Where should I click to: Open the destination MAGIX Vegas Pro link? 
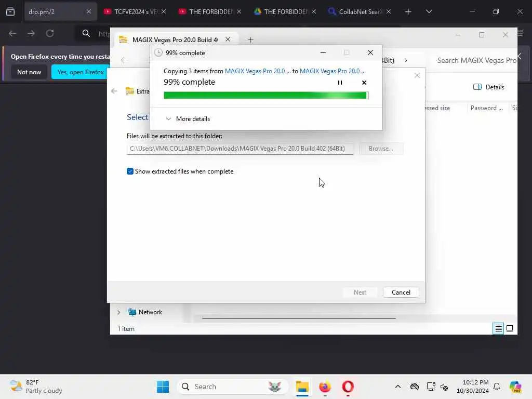[332, 71]
